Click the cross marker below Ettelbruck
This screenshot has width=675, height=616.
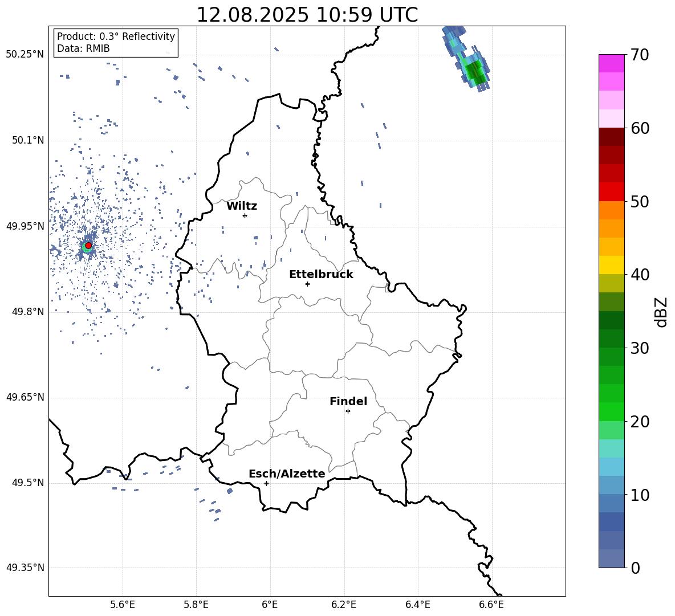[307, 284]
